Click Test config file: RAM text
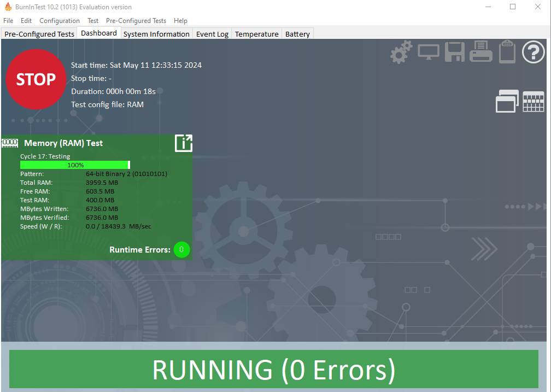The width and height of the screenshot is (551, 392). click(x=107, y=104)
